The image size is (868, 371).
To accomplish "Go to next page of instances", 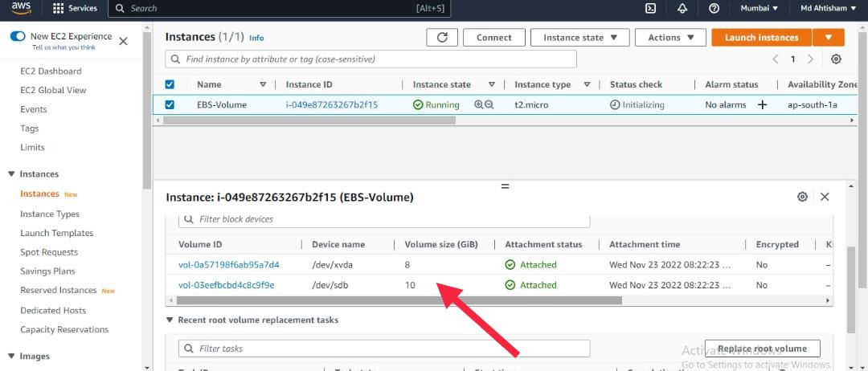I will coord(810,59).
